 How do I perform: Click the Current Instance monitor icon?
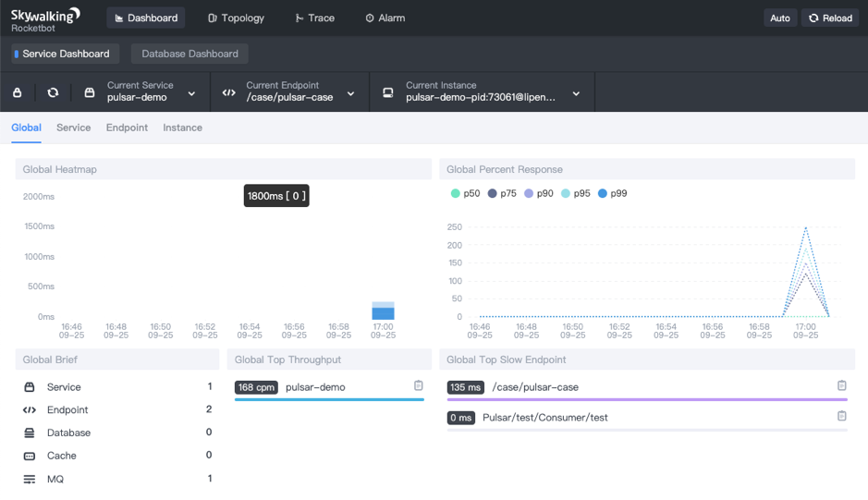388,92
